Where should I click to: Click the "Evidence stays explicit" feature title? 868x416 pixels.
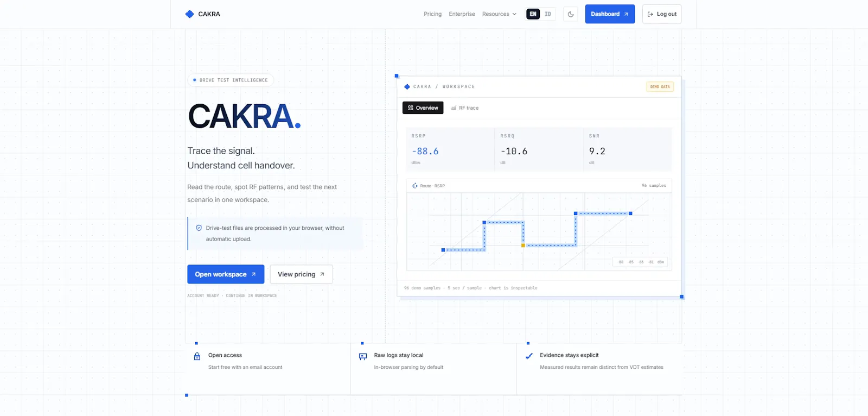[569, 355]
